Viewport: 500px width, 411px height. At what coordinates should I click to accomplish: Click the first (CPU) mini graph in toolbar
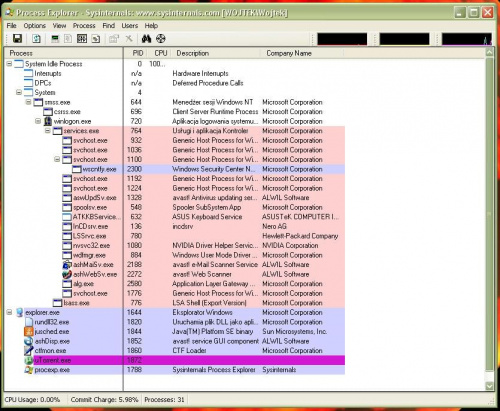pyautogui.click(x=342, y=39)
